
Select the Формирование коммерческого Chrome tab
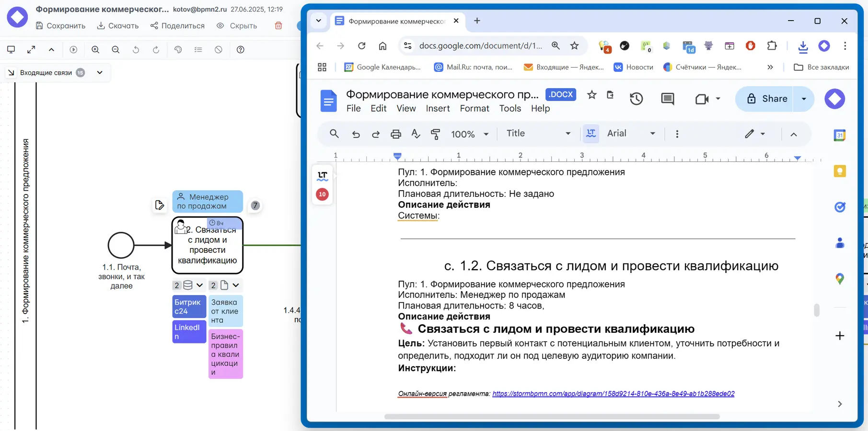click(397, 21)
